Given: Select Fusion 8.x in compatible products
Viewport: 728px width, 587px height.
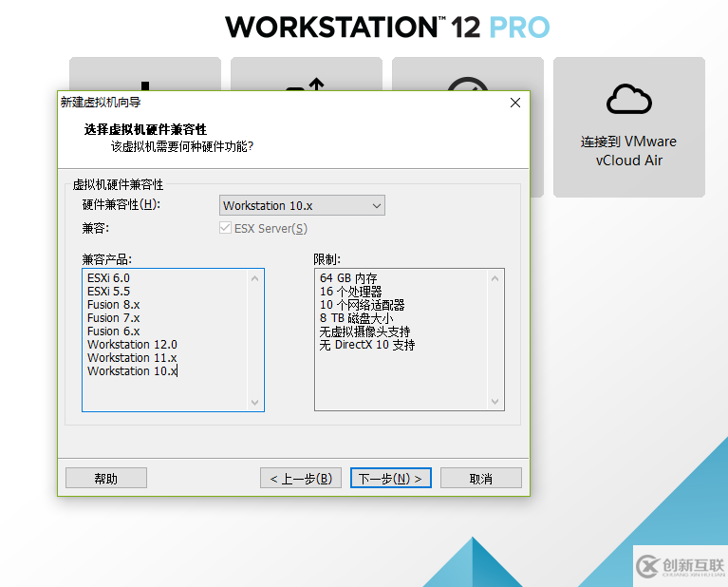Looking at the screenshot, I should [x=113, y=305].
